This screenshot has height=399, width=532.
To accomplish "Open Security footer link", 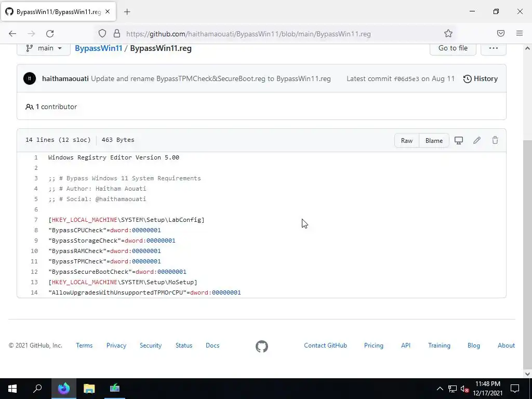I will click(x=151, y=345).
